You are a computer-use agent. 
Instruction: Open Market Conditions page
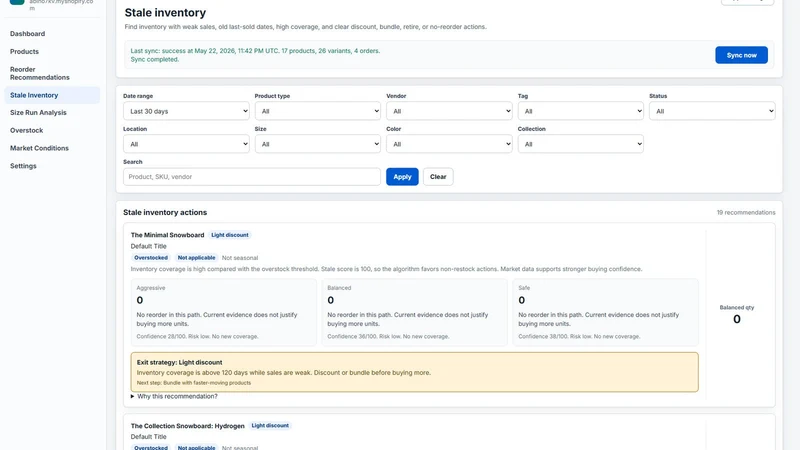point(39,148)
